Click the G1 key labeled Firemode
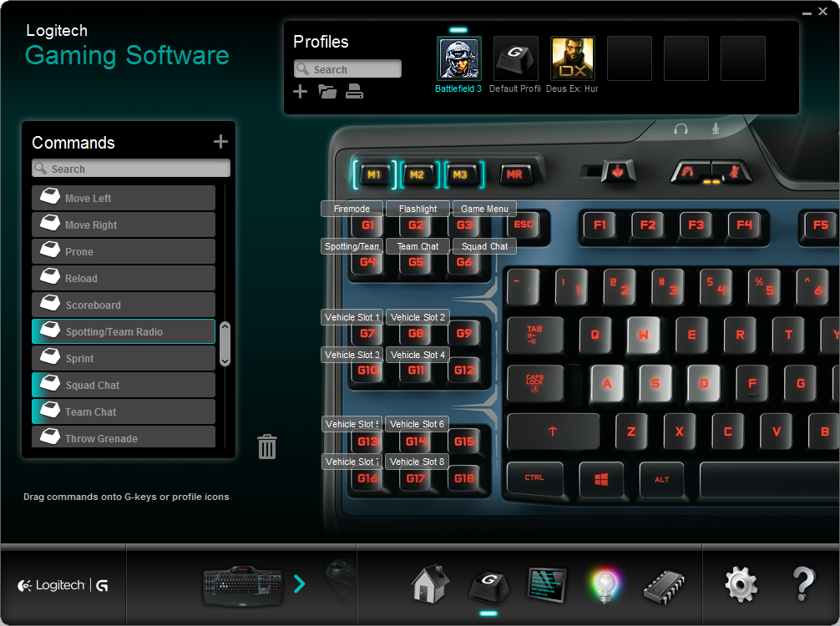 [367, 225]
